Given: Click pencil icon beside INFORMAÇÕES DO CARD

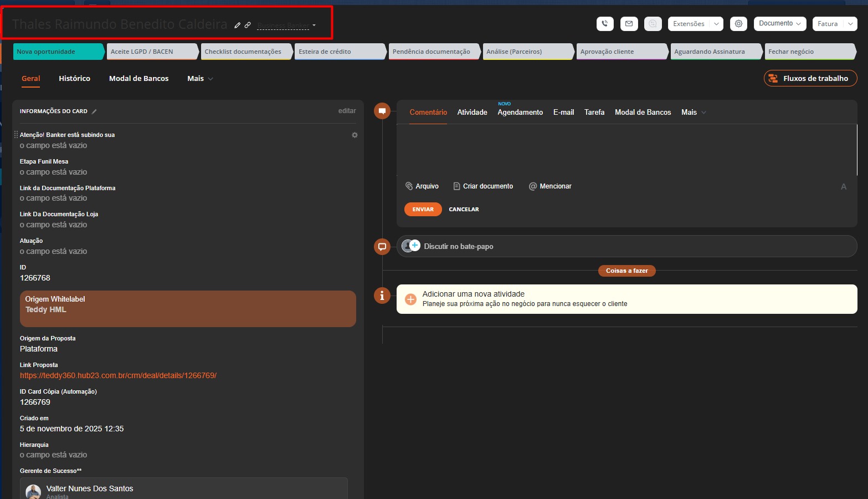Looking at the screenshot, I should [x=94, y=111].
